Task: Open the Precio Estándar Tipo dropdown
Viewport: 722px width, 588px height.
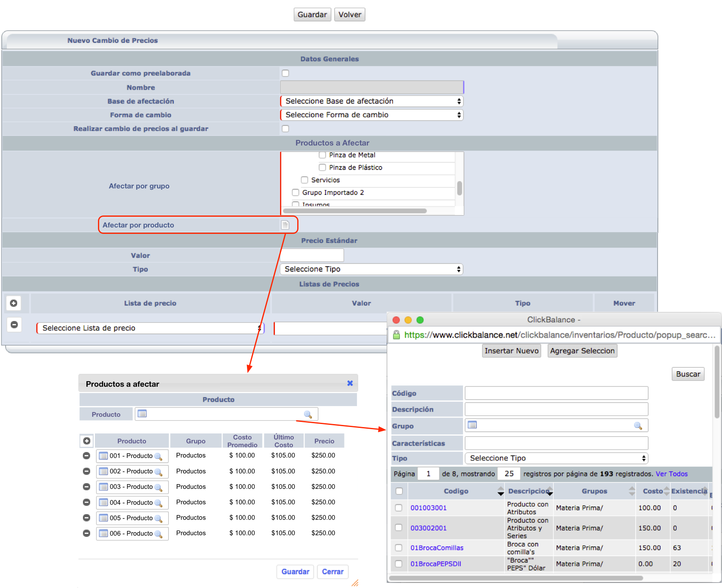Action: [372, 269]
